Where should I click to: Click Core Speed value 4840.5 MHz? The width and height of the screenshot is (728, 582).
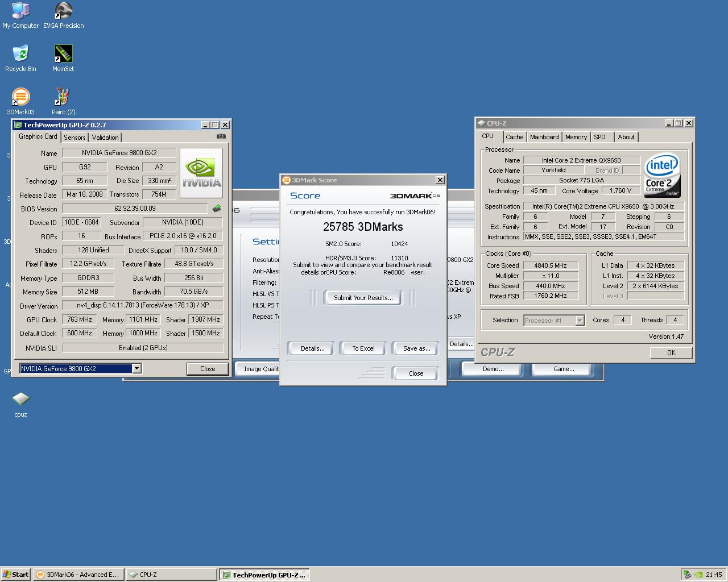tap(551, 265)
